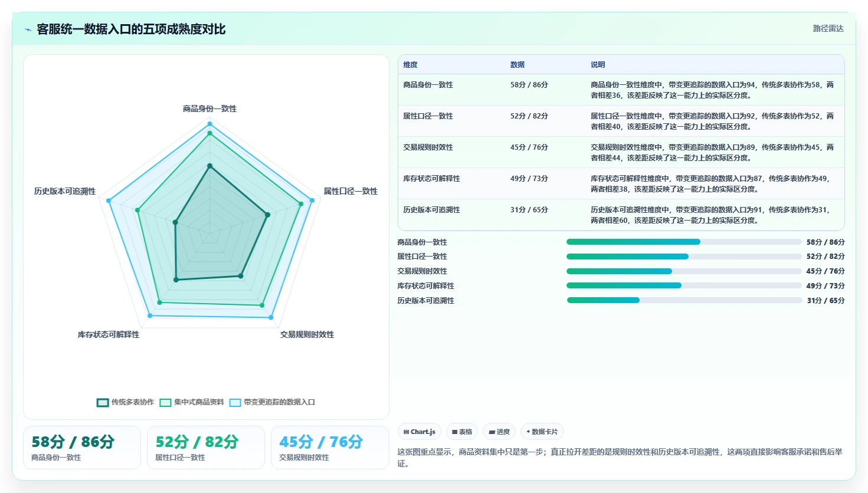Toggle the 传统多表协作 legend item
The image size is (868, 493).
[126, 402]
